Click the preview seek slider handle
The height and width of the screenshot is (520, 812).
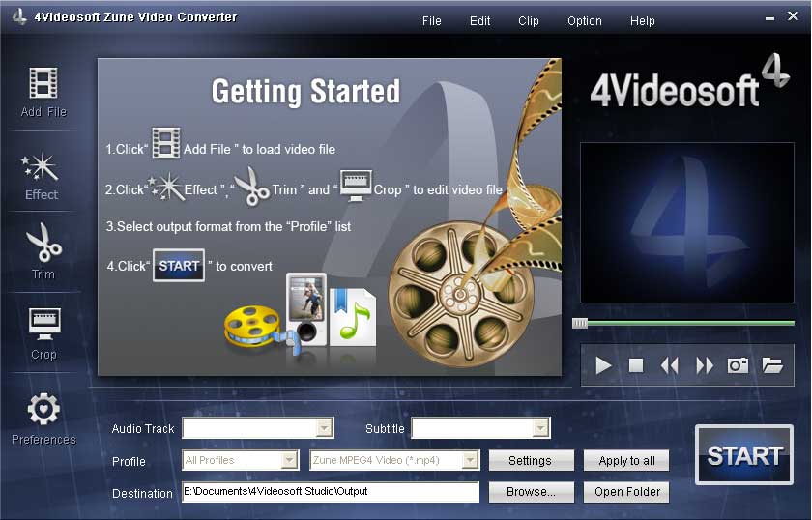click(x=580, y=323)
